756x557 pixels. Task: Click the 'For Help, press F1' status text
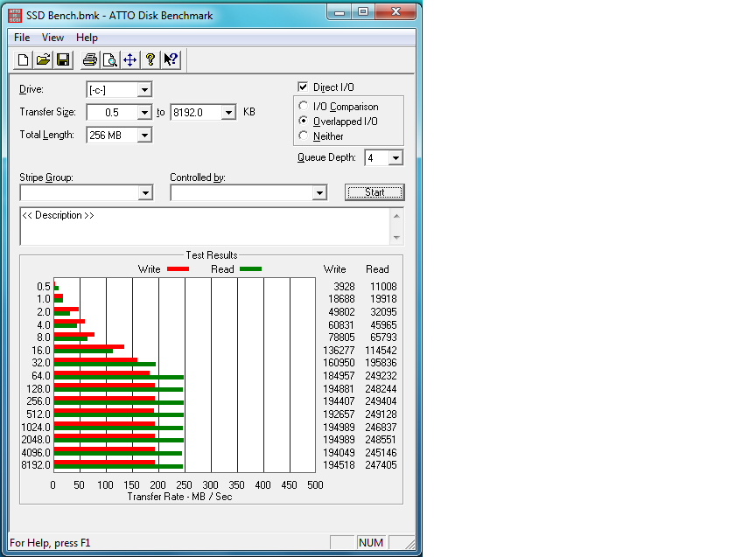point(50,543)
